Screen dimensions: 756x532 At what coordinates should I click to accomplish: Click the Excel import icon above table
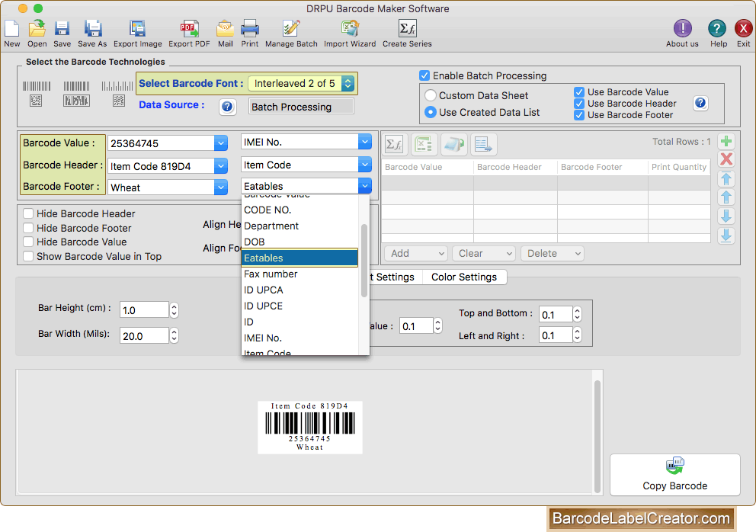click(x=424, y=144)
